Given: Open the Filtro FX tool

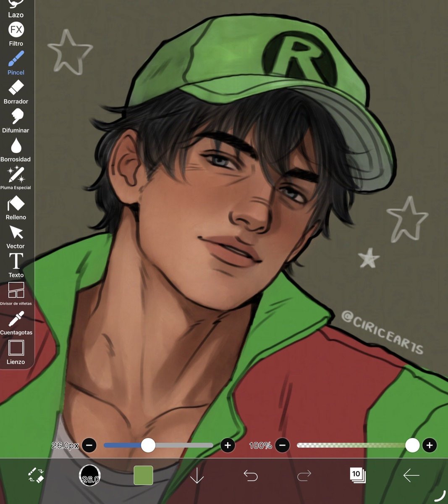Looking at the screenshot, I should click(16, 34).
